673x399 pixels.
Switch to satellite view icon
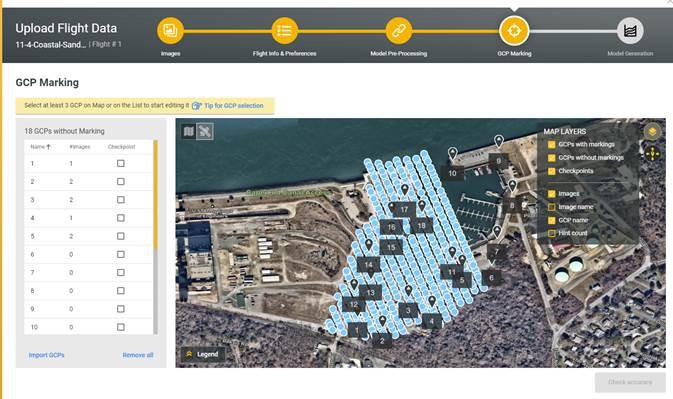(x=205, y=131)
